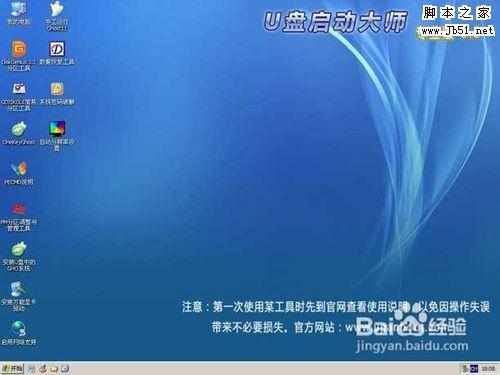
Task: Open the My Computer desktop icon
Action: point(19,13)
